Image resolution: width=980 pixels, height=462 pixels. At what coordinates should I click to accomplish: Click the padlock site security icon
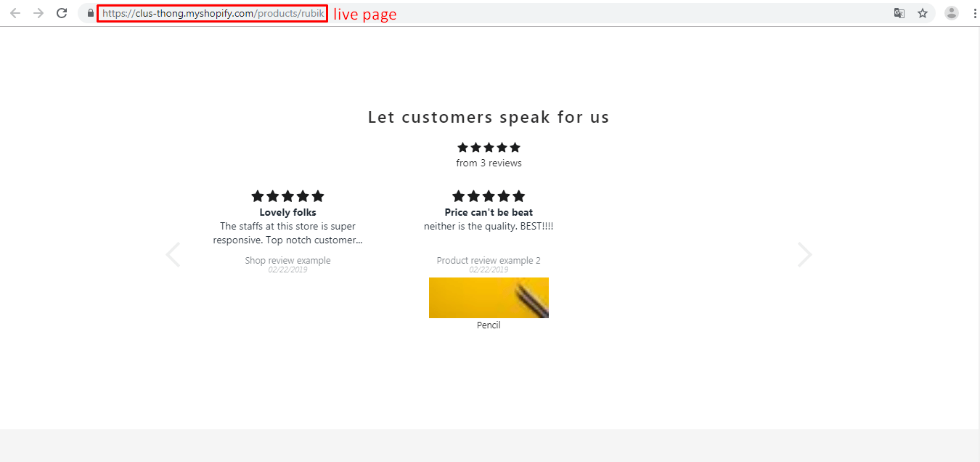click(x=90, y=13)
